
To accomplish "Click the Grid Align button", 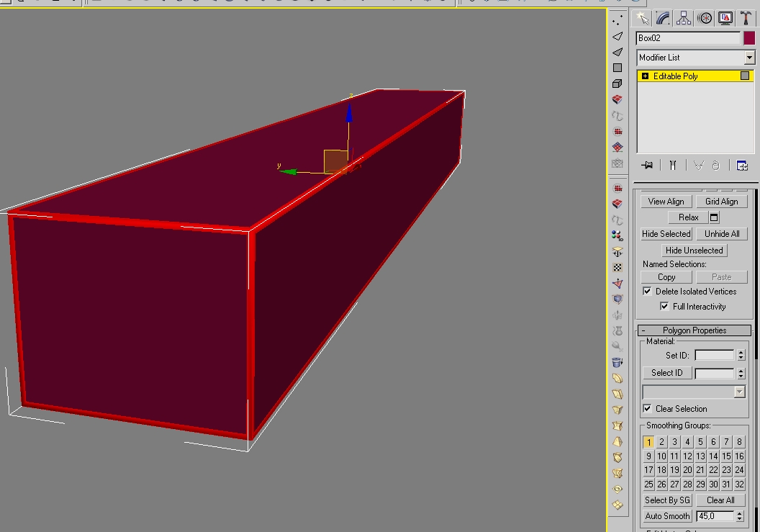I will pos(722,202).
